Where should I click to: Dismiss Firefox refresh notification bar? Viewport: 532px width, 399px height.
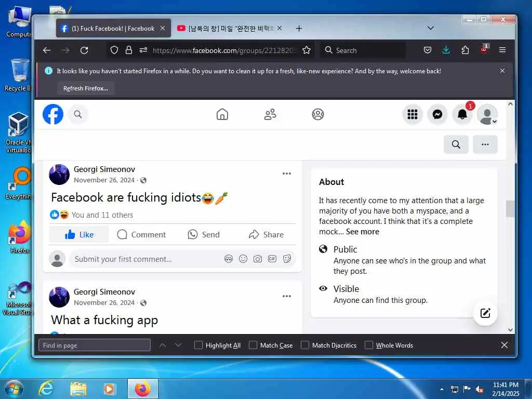click(x=502, y=71)
